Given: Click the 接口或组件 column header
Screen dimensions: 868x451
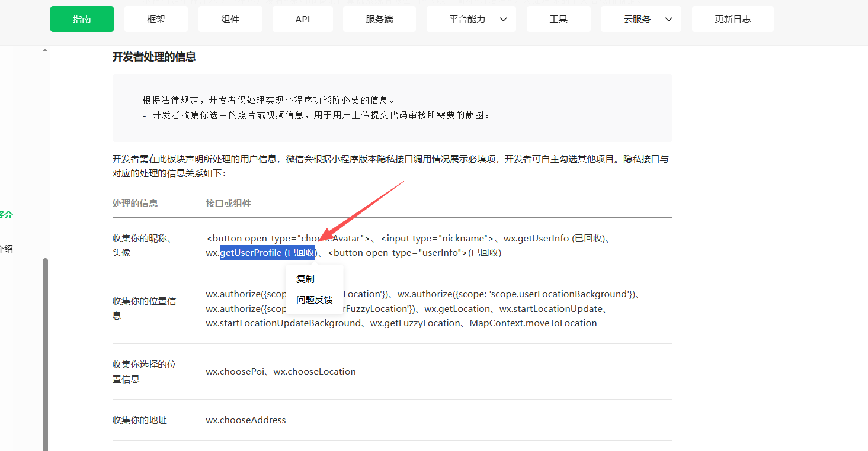Looking at the screenshot, I should pos(228,203).
